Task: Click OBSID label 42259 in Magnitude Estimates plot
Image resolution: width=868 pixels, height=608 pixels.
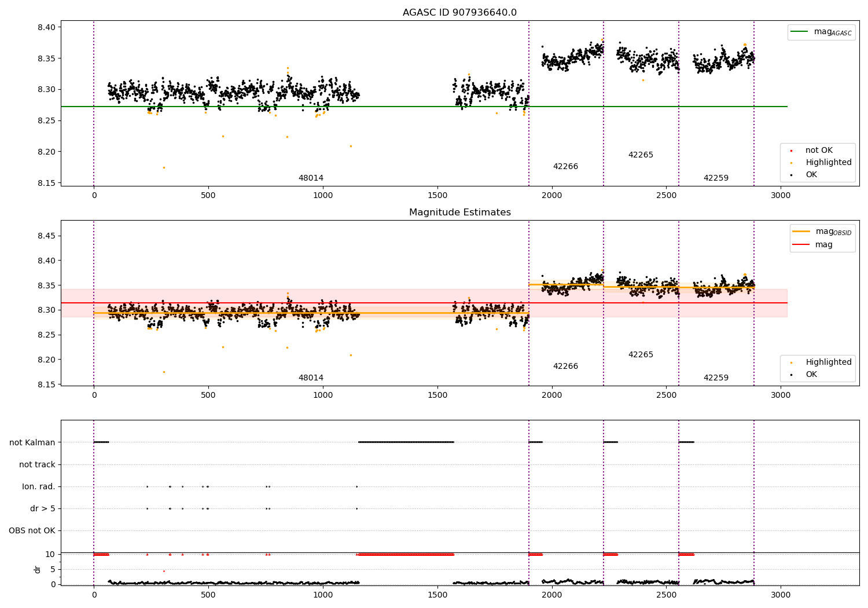Action: click(x=716, y=378)
